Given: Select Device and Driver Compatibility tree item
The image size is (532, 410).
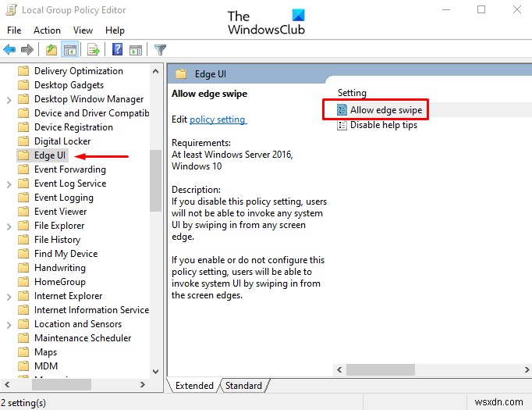Looking at the screenshot, I should [x=91, y=112].
